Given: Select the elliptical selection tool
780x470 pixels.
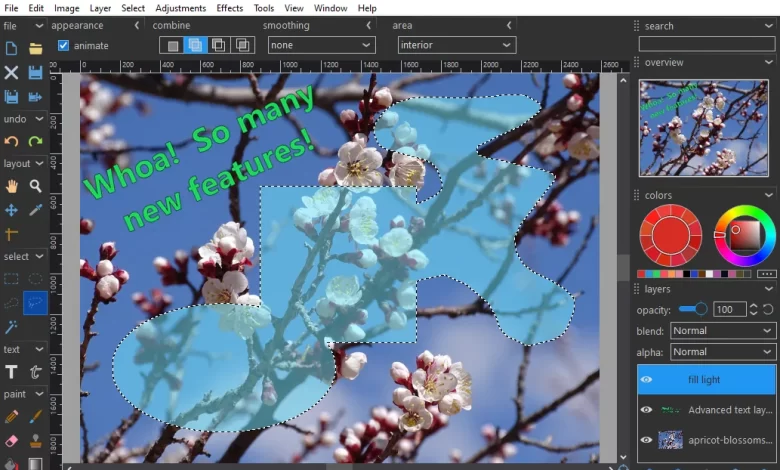Looking at the screenshot, I should tap(35, 279).
